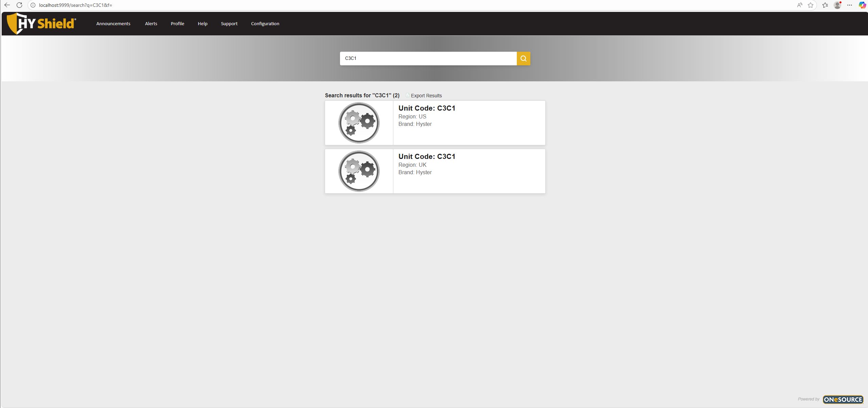Open browser settings ellipsis menu
Viewport: 868px width, 408px height.
(x=849, y=5)
